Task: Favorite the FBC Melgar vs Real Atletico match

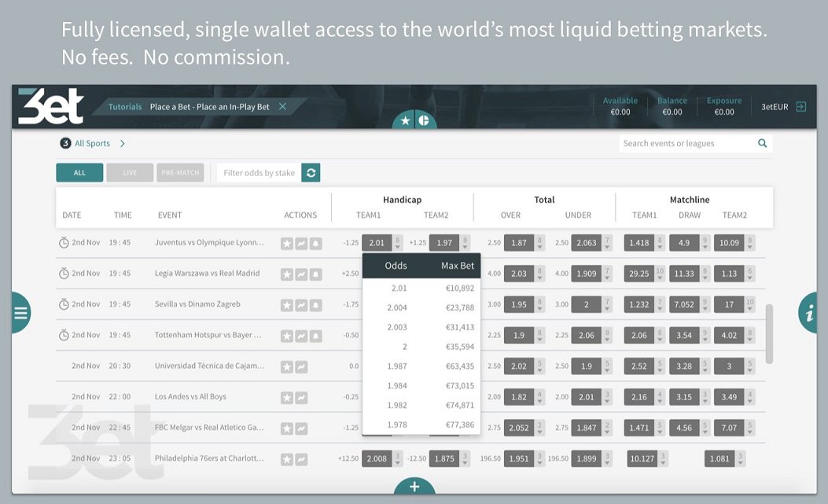Action: pos(287,429)
